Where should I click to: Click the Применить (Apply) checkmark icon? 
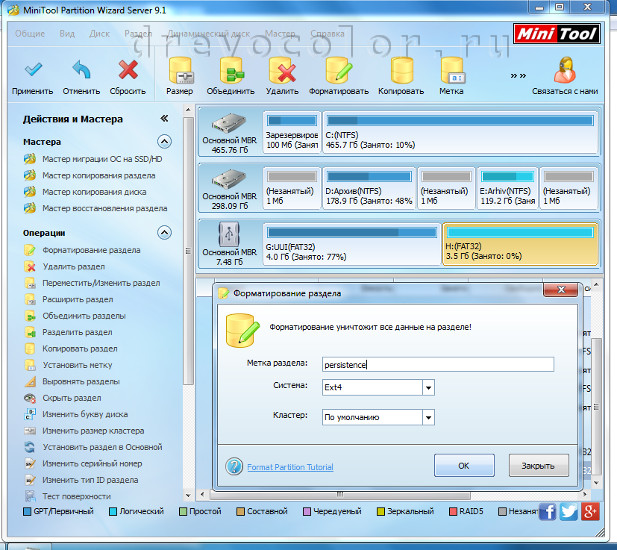[x=34, y=71]
